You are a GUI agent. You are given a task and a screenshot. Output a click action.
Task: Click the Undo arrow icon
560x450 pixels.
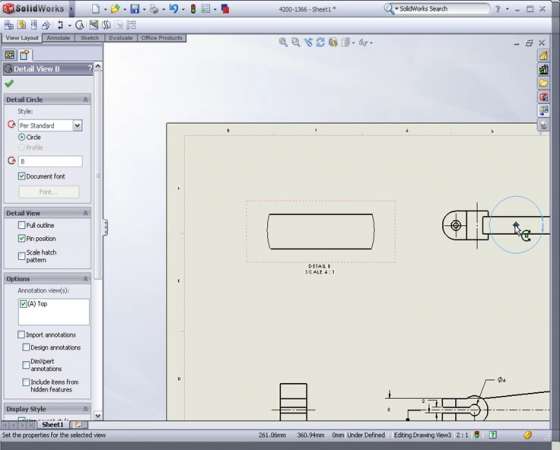coord(174,9)
